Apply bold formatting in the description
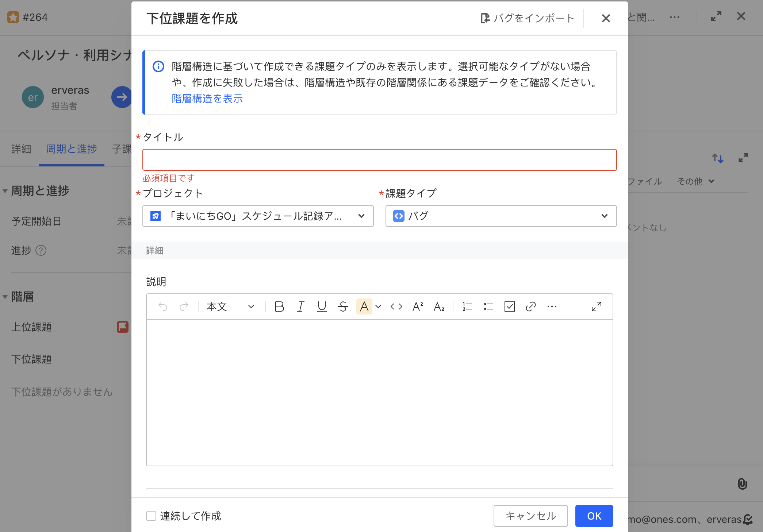Screen dimensions: 763x532 [x=279, y=307]
